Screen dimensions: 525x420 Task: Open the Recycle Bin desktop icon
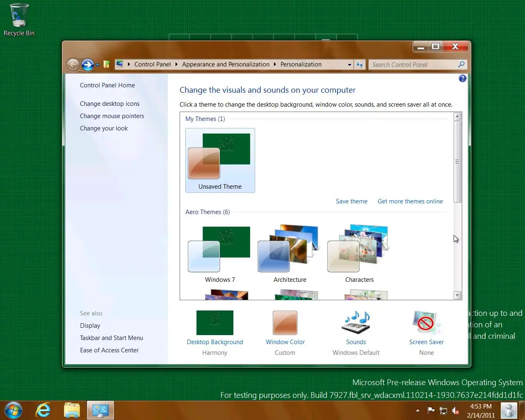click(19, 20)
